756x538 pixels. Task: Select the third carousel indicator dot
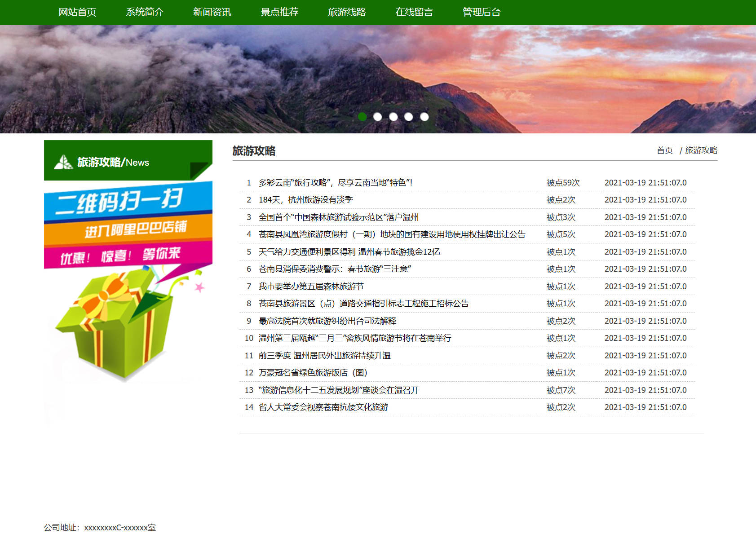393,116
